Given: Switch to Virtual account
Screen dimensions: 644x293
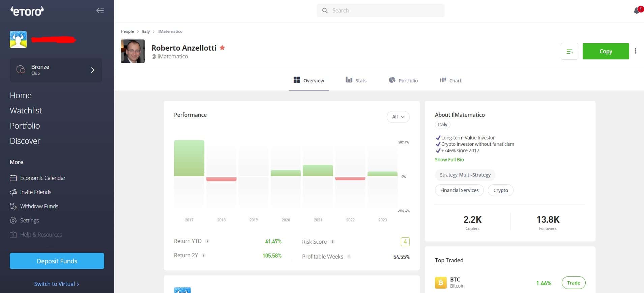Looking at the screenshot, I should (57, 284).
